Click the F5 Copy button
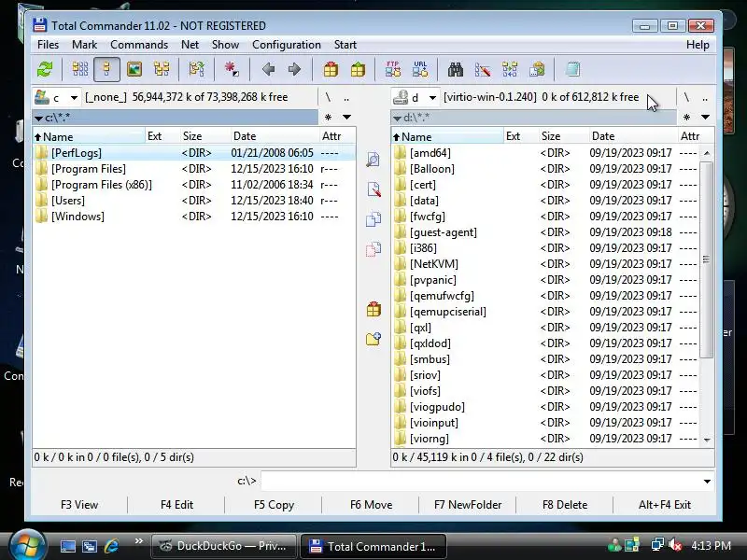 pos(274,505)
